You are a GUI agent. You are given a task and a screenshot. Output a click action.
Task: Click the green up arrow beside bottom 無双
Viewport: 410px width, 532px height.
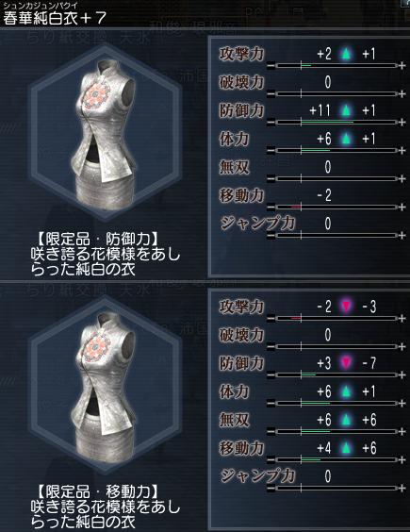346,420
